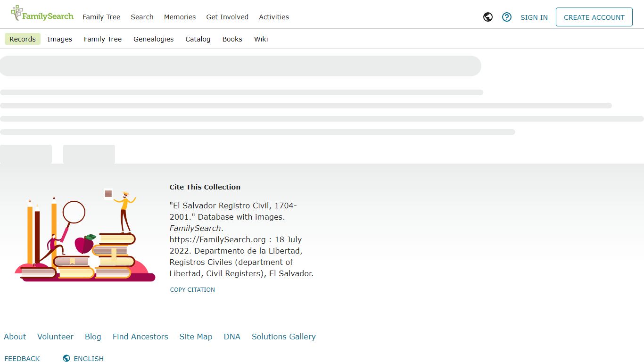644x362 pixels.
Task: Open the Site Map footer link
Action: click(x=196, y=337)
